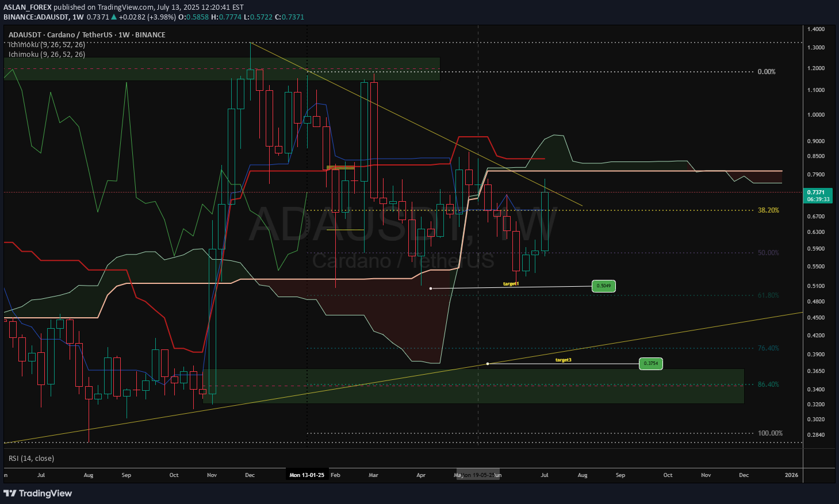Viewport: 839px width, 504px height.
Task: Click the RSI (14, close) indicator label
Action: click(x=31, y=458)
